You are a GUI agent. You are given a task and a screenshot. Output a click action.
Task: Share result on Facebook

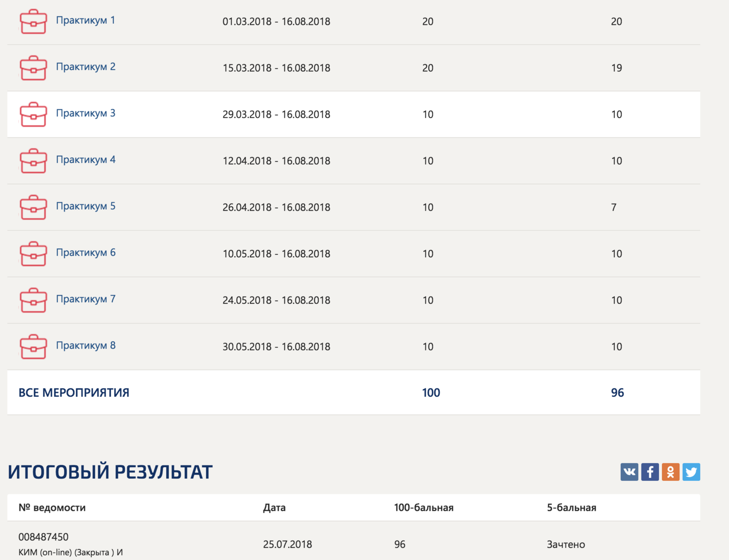point(650,472)
